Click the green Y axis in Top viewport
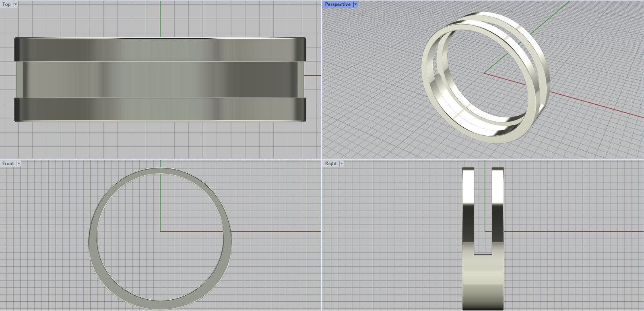 [160, 18]
